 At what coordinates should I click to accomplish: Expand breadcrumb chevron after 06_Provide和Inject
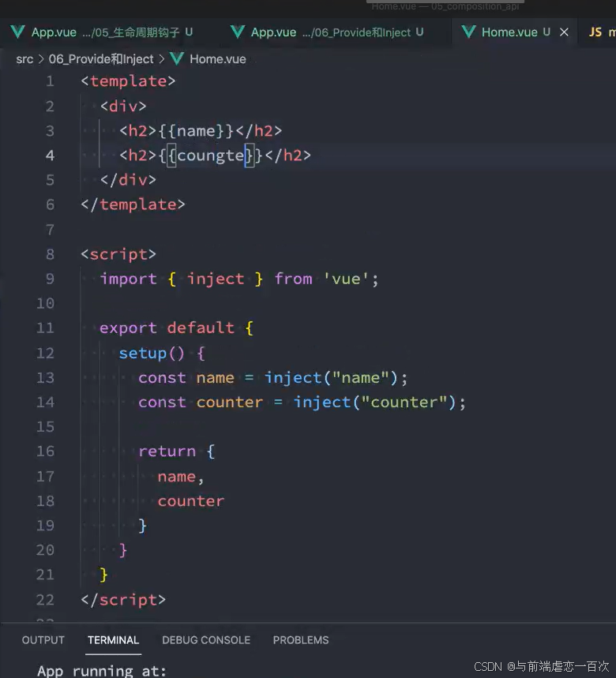pyautogui.click(x=162, y=59)
